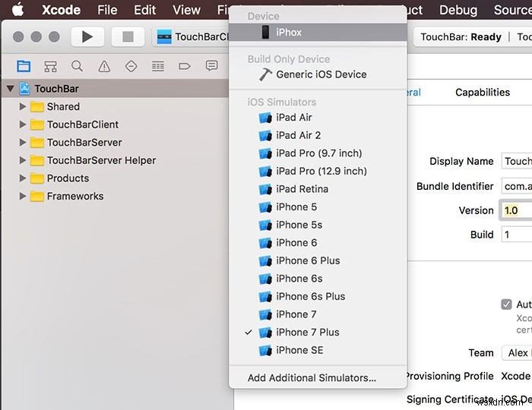Open the Issue navigator warning icon
532x410 pixels.
pos(104,66)
